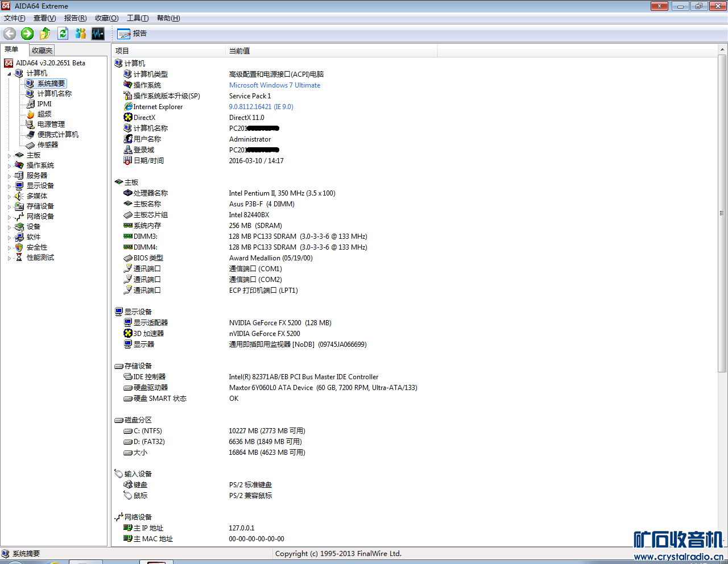Switch to the 收藏夹 tab

point(42,51)
